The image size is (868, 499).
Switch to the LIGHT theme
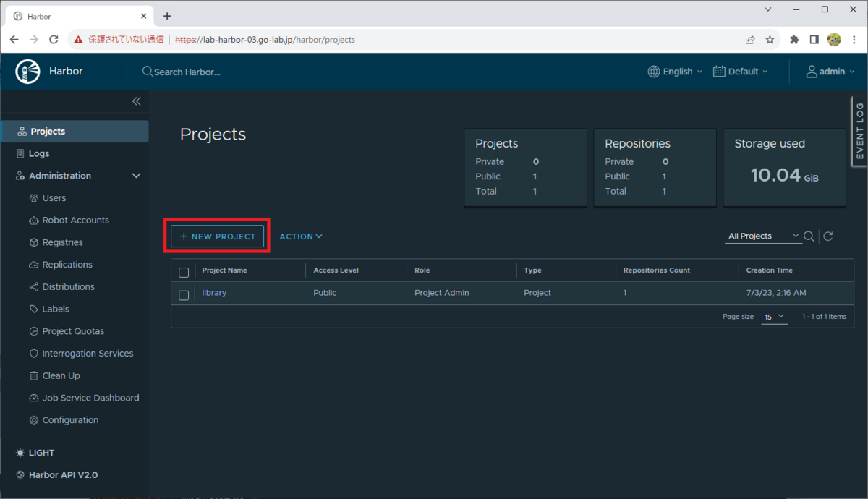click(35, 453)
